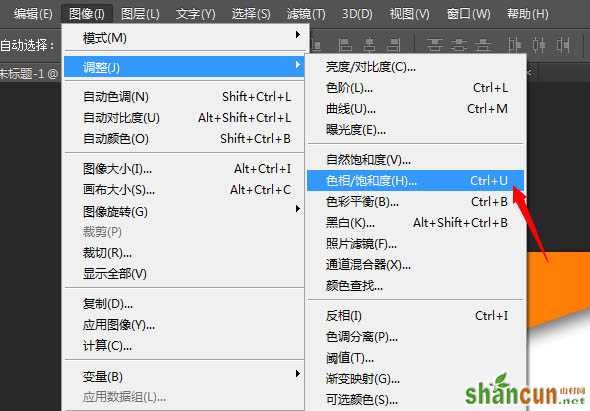Open 自然饱和度(V)... adjustment

coord(416,160)
